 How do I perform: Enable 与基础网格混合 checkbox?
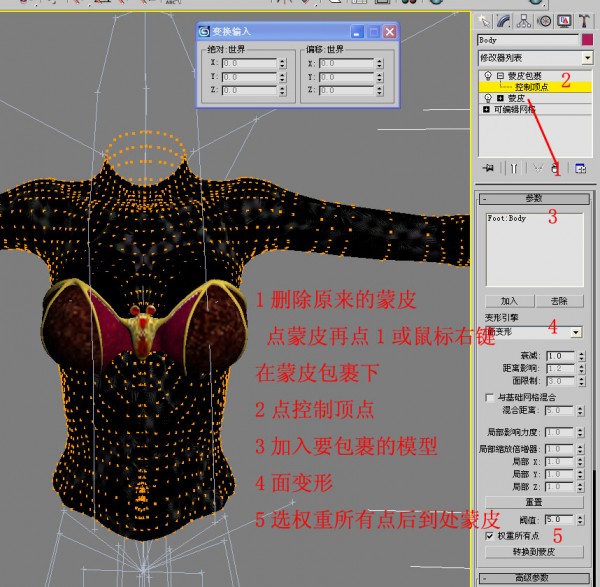click(x=489, y=397)
